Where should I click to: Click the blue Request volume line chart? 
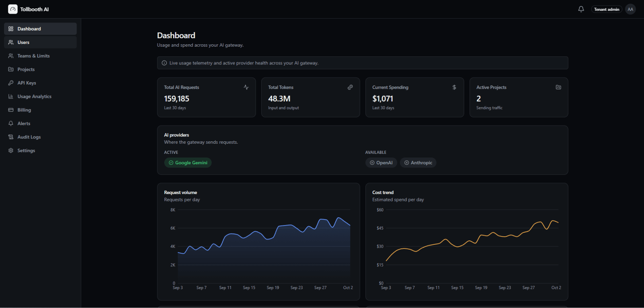[x=264, y=246]
